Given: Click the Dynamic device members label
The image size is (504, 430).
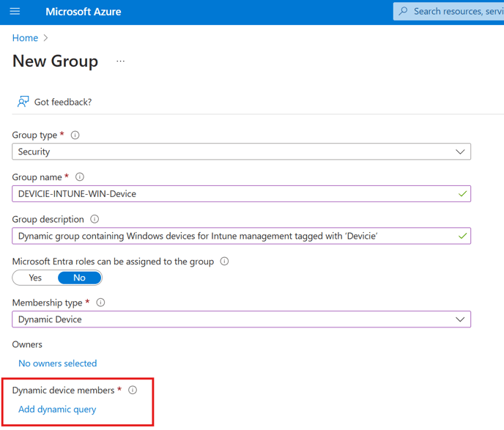Looking at the screenshot, I should click(63, 390).
